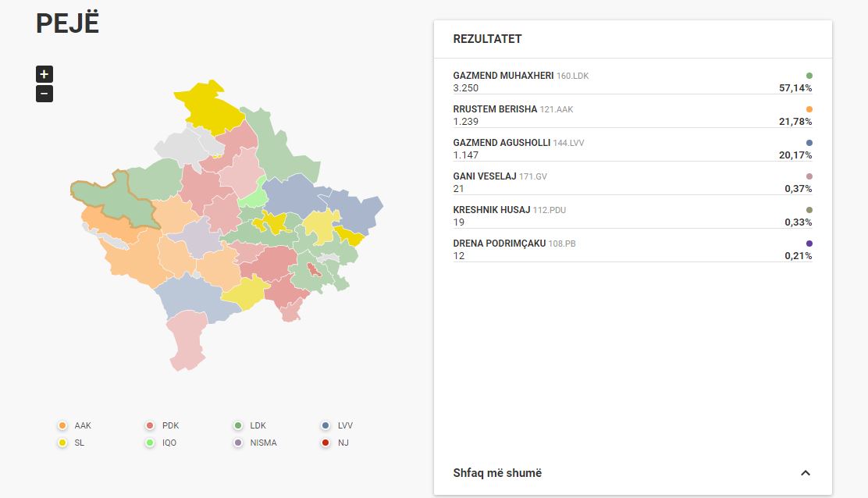The width and height of the screenshot is (868, 498).
Task: Click the AAK legend label
Action: (x=83, y=425)
